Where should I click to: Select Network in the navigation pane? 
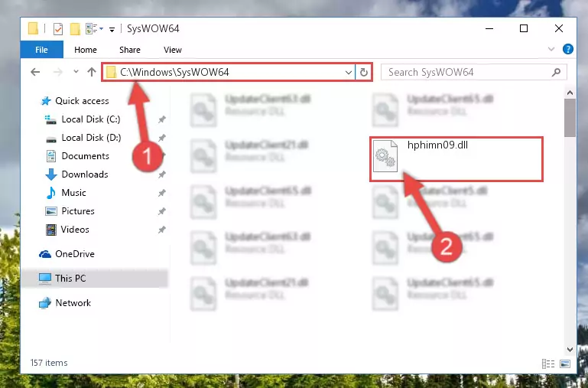click(x=73, y=303)
